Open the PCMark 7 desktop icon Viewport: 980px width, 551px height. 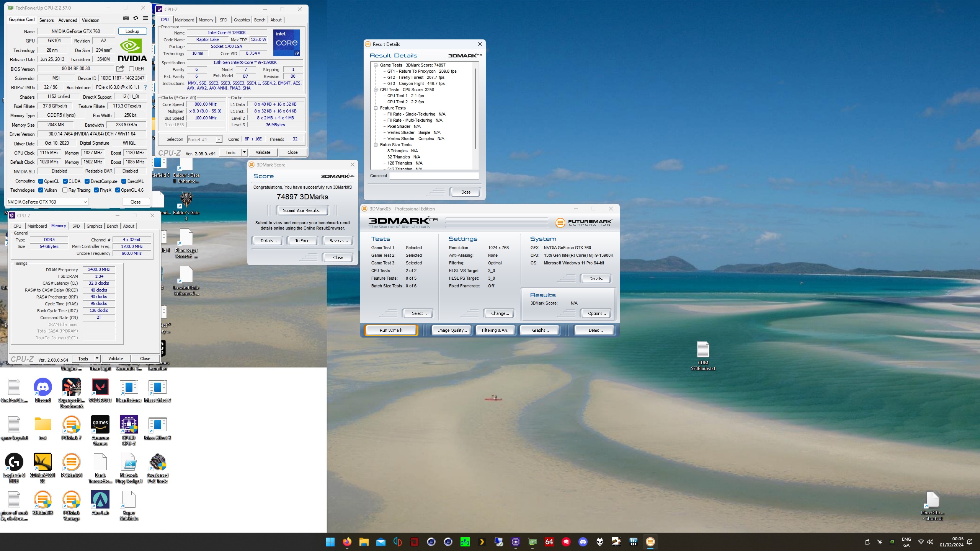coord(72,428)
